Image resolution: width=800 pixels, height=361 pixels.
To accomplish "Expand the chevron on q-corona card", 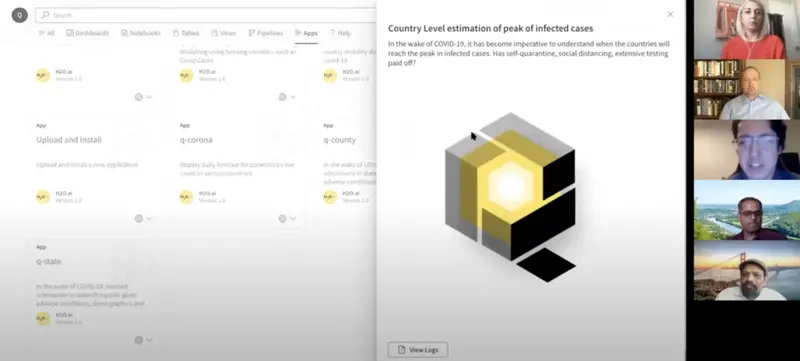I will pyautogui.click(x=292, y=218).
